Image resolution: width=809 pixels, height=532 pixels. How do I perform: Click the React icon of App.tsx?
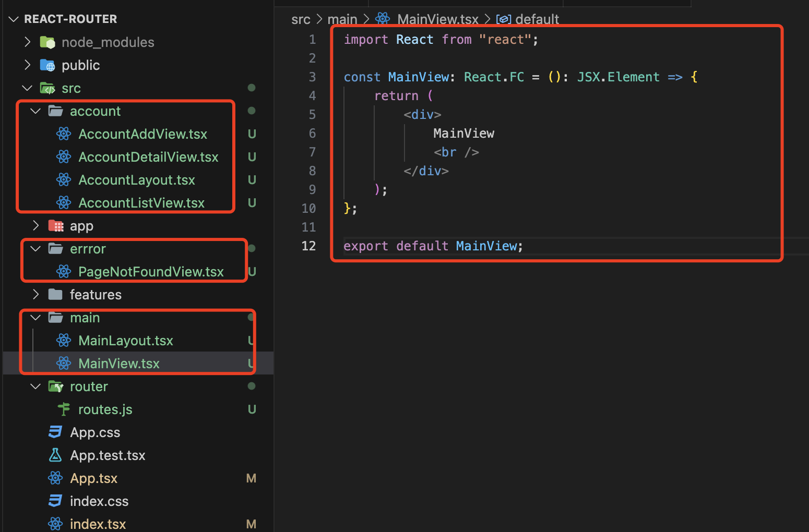coord(55,478)
